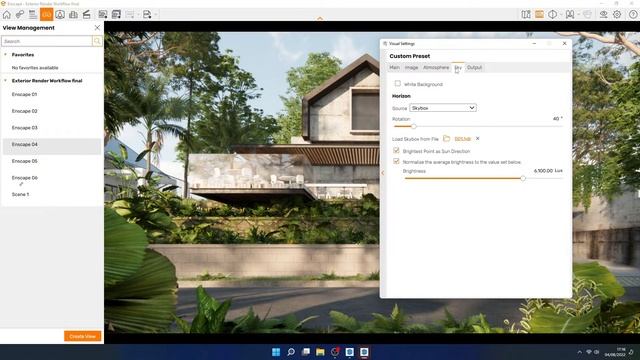Collapse the toolbar with top center arrow
The image size is (640, 360).
(x=320, y=18)
